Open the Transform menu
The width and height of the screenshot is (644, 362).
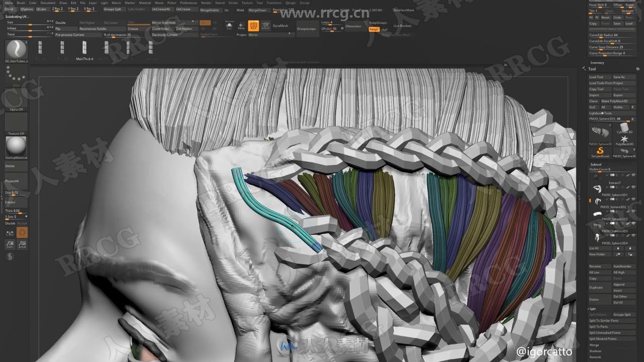274,3
